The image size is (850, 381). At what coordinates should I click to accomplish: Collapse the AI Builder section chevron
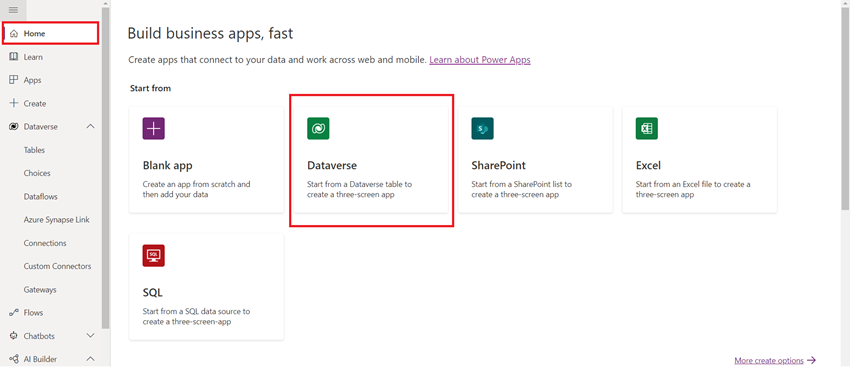(x=91, y=359)
